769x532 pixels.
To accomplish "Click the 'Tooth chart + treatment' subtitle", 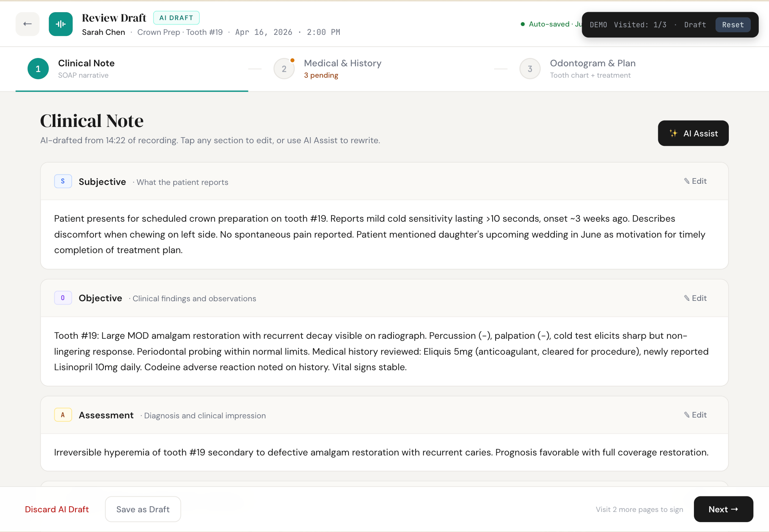I will pyautogui.click(x=590, y=75).
